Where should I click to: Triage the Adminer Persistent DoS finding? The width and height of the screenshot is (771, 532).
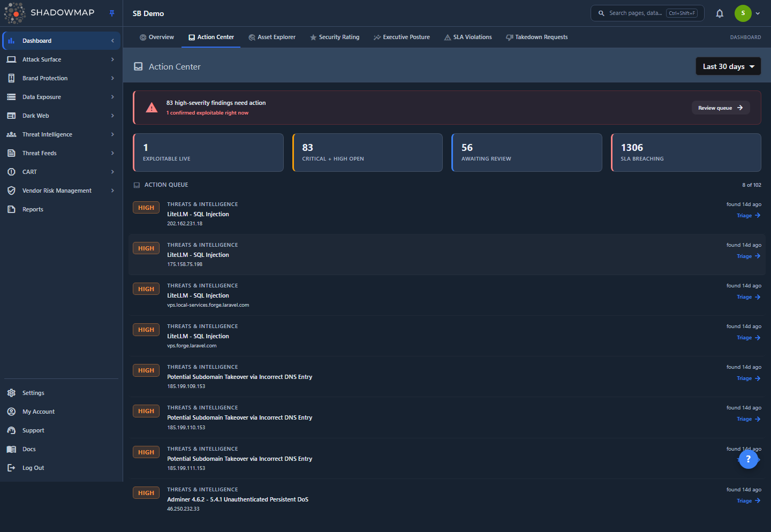pos(749,501)
